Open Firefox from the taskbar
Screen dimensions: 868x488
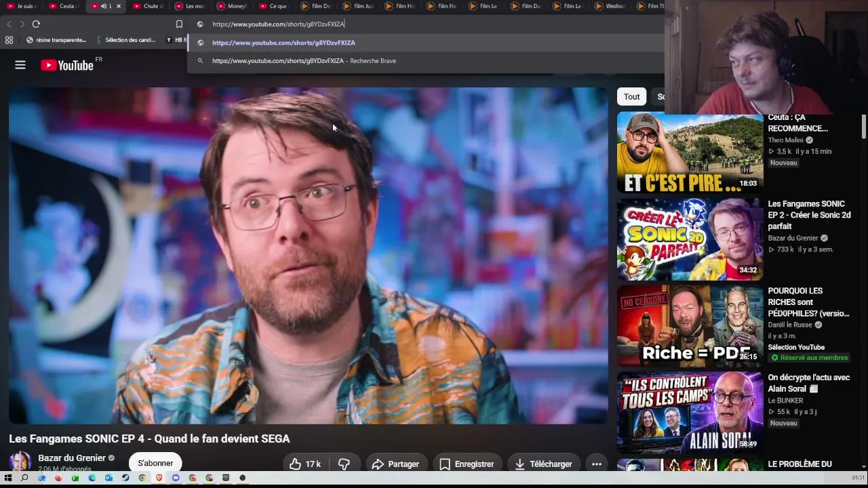coord(58,478)
